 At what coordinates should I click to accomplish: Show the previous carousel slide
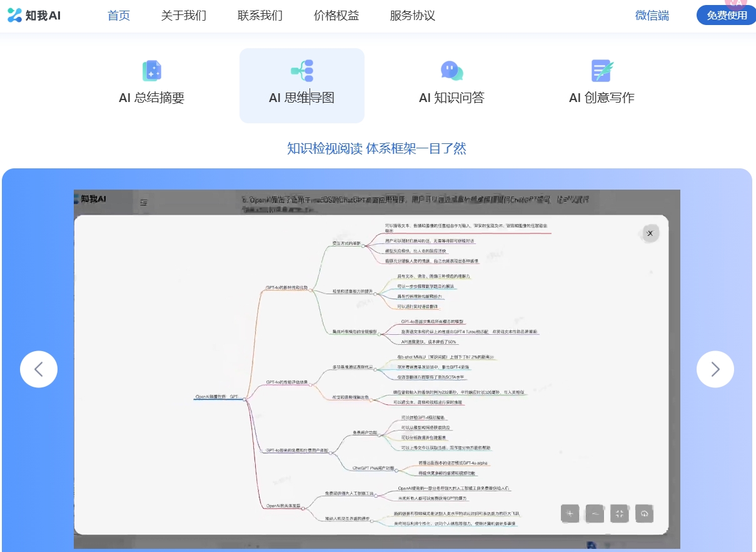pyautogui.click(x=39, y=369)
